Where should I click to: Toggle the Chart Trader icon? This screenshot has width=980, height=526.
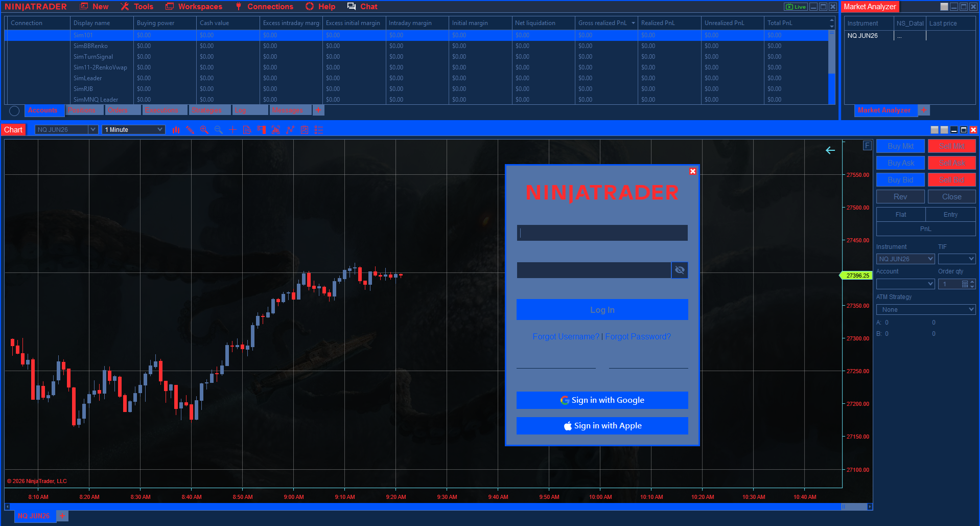pyautogui.click(x=262, y=130)
